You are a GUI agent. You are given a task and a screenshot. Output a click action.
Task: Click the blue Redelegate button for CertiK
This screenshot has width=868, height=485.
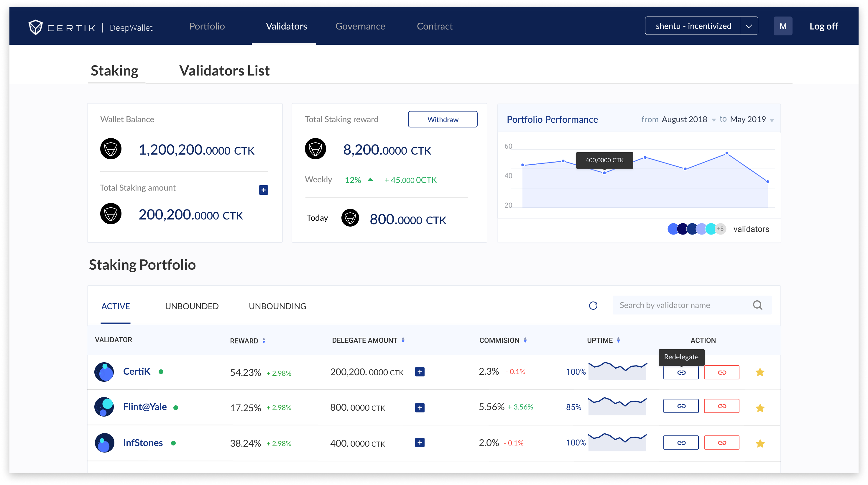pyautogui.click(x=681, y=372)
